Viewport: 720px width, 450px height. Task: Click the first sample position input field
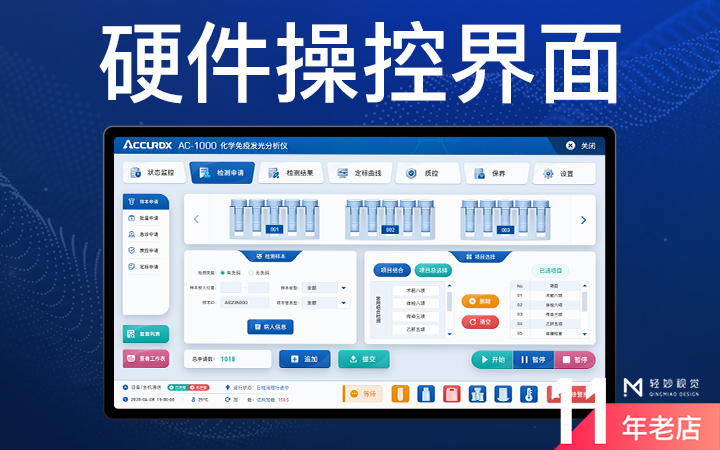pyautogui.click(x=231, y=288)
